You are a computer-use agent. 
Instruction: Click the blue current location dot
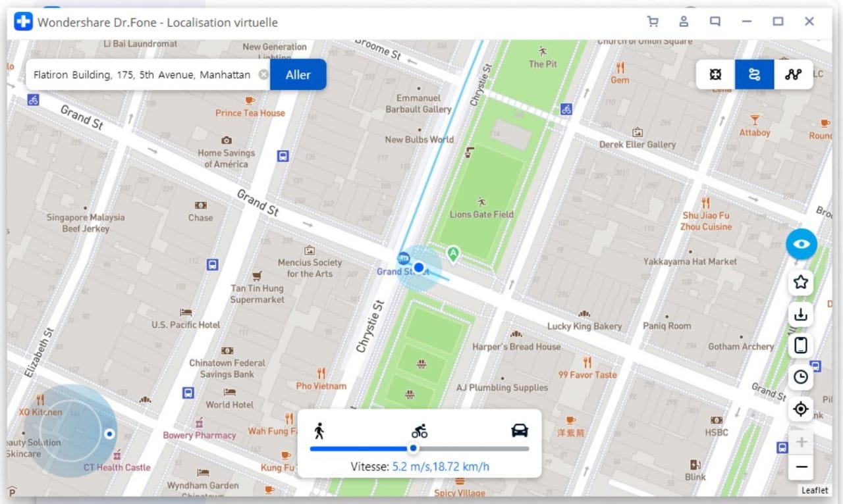tap(418, 267)
